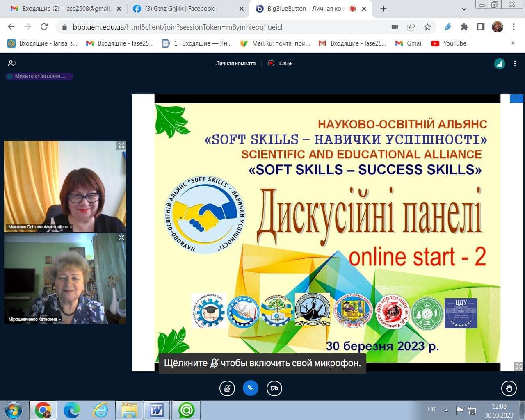
Task: Open Microsoft Word from taskbar
Action: [x=157, y=410]
